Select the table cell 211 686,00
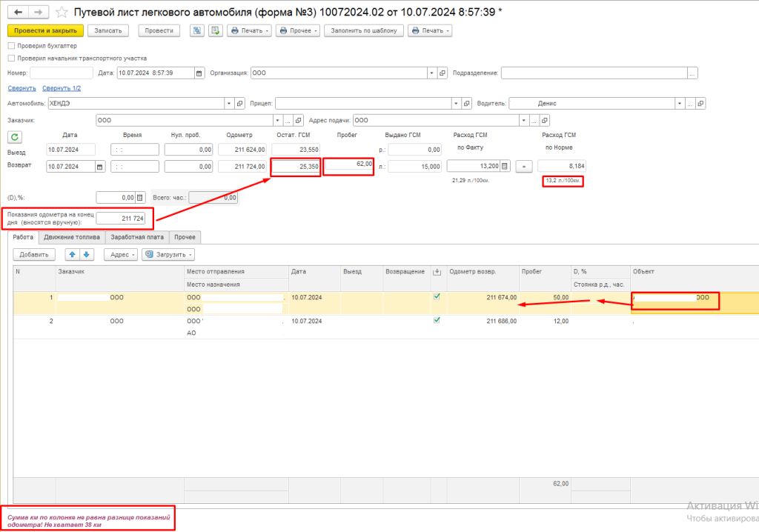 click(x=483, y=321)
